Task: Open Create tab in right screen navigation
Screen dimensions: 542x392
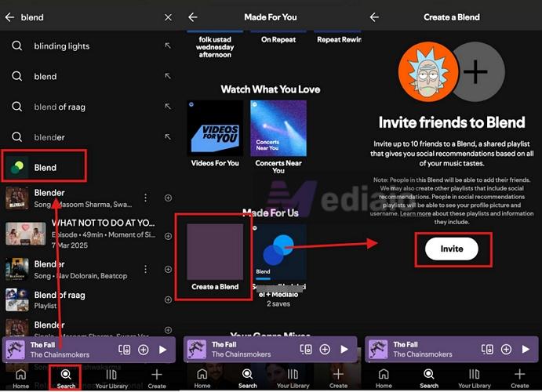Action: pyautogui.click(x=519, y=378)
